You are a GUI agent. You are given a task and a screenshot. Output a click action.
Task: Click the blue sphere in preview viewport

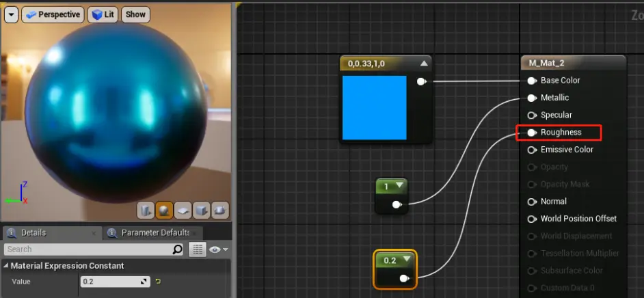(116, 113)
